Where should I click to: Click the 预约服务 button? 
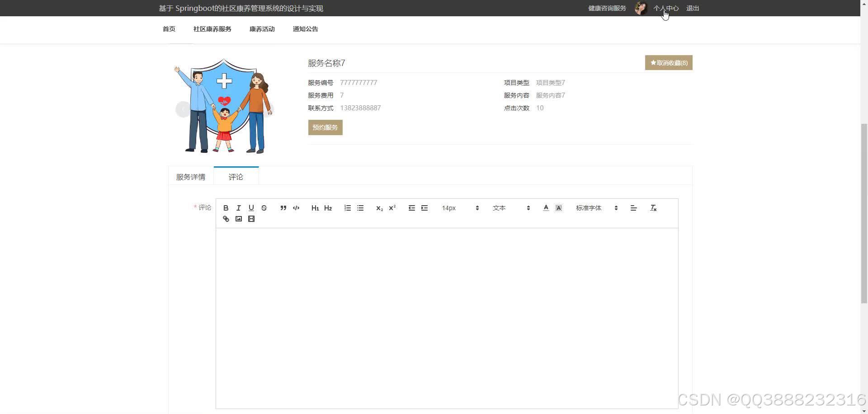click(325, 127)
